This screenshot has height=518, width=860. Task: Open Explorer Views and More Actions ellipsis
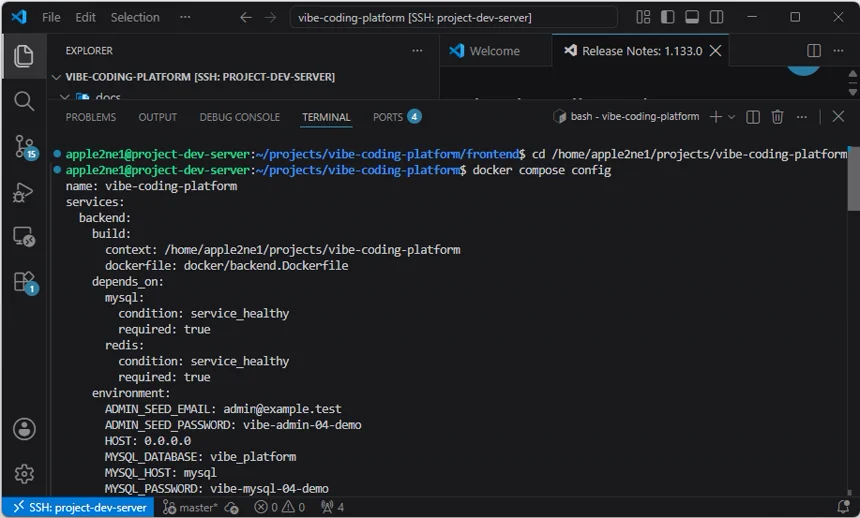[417, 50]
